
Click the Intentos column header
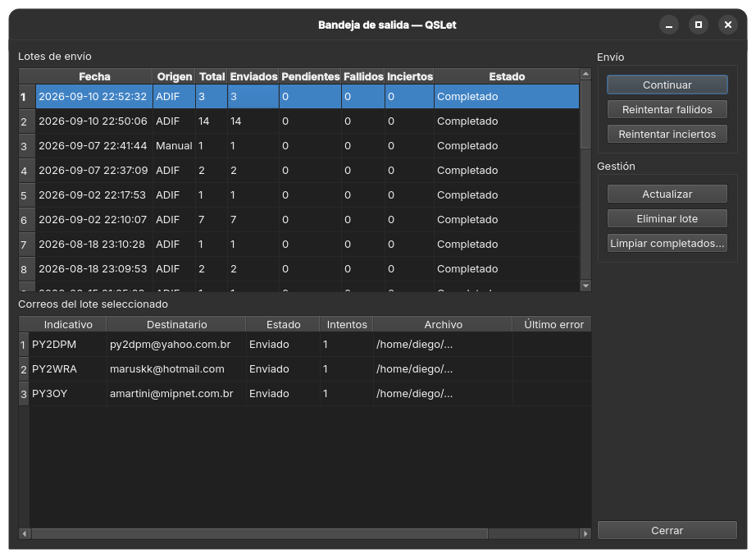(x=347, y=324)
